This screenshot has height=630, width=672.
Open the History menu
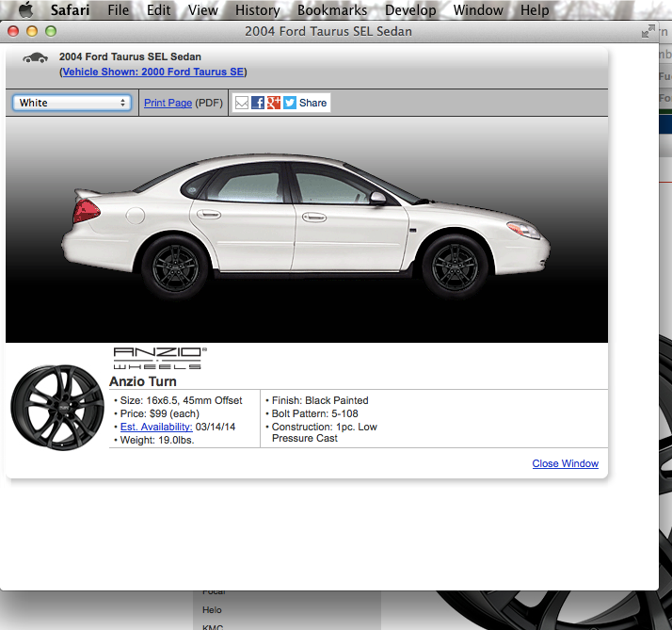(258, 9)
